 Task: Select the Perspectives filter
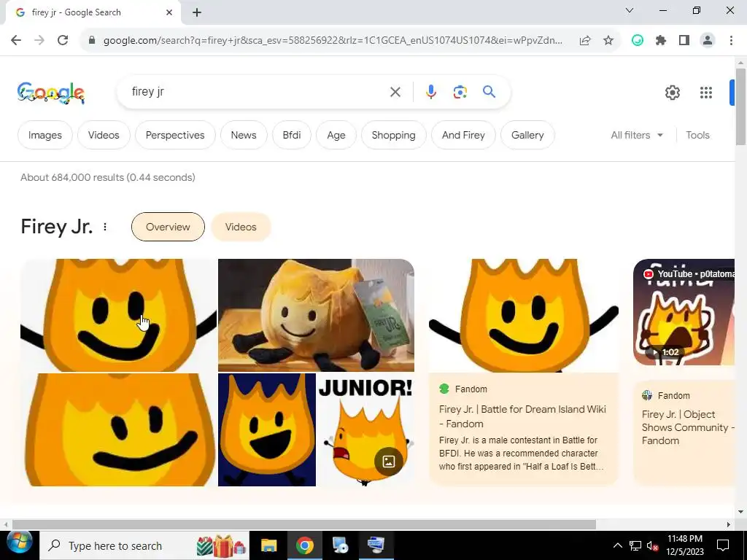pos(175,135)
